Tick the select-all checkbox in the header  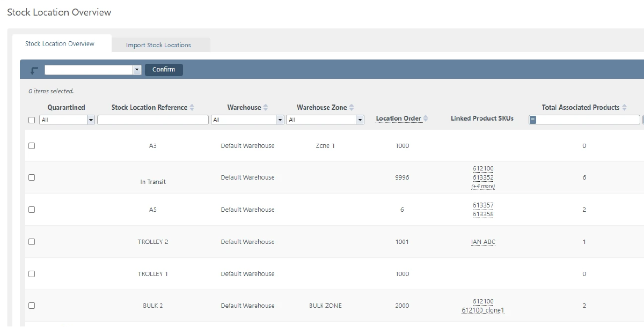click(32, 120)
